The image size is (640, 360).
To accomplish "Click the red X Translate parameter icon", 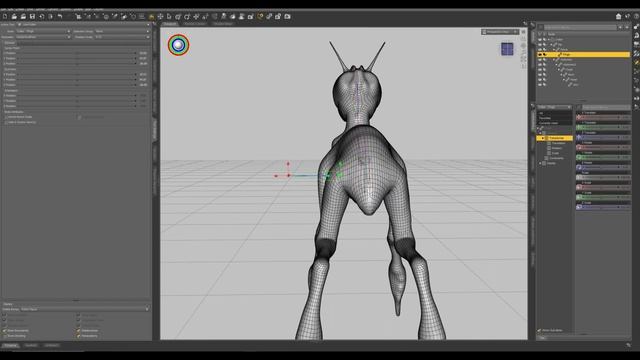I will point(579,118).
